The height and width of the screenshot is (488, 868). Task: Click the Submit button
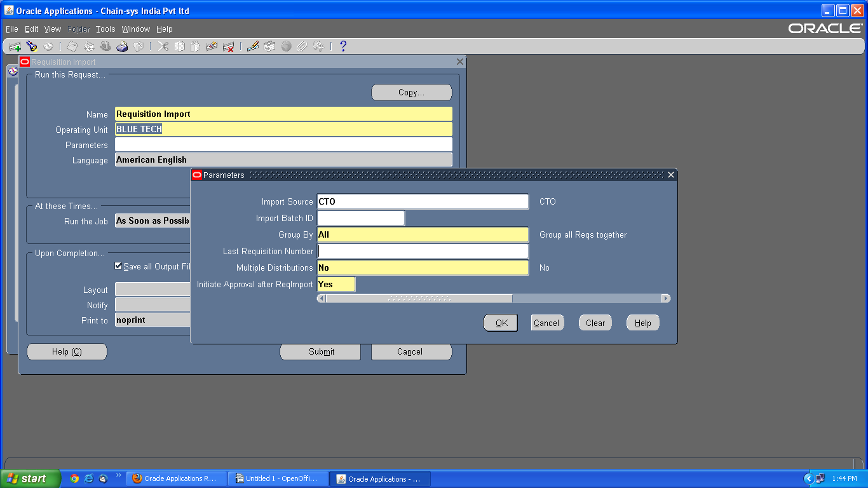click(321, 351)
